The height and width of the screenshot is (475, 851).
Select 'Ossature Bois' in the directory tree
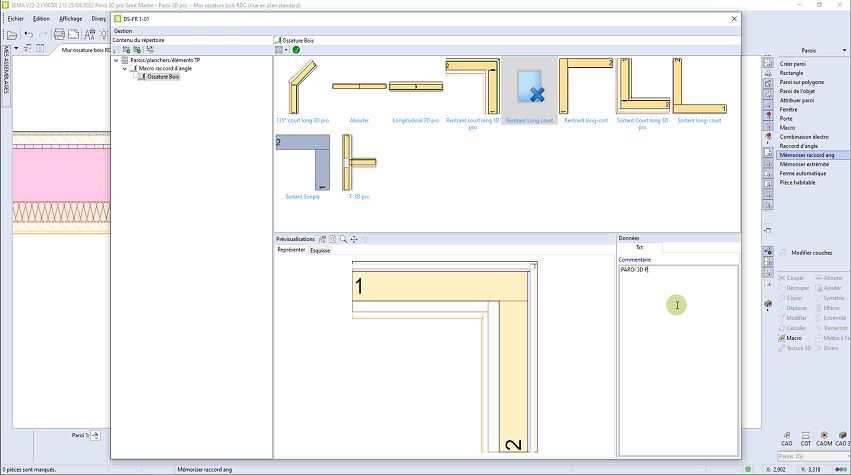coord(162,76)
